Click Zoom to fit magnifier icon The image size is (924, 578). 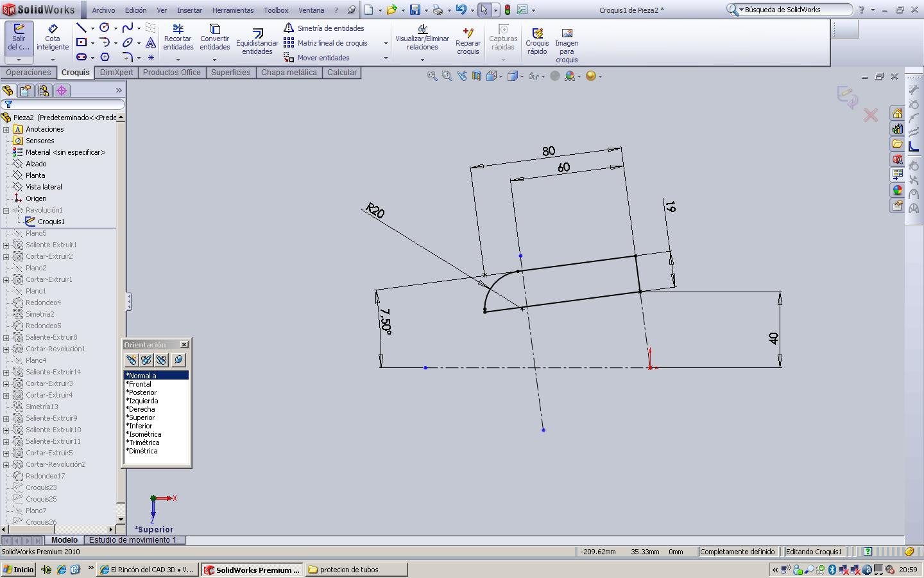(x=432, y=76)
